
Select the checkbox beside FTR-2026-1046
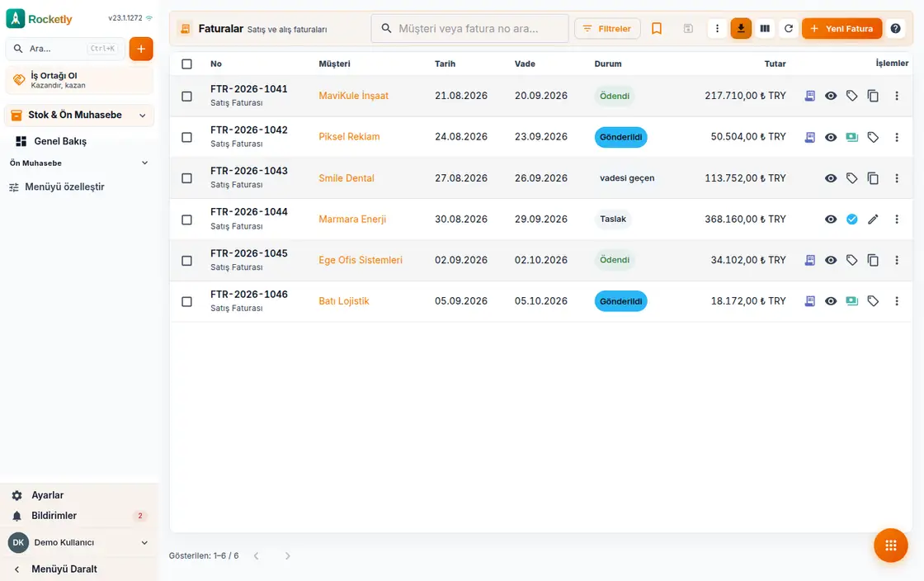click(186, 302)
